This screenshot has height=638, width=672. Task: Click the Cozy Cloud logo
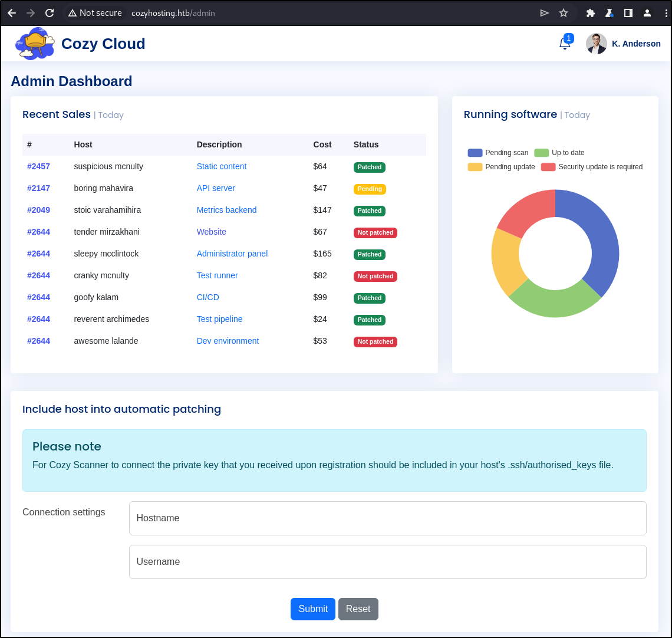click(35, 44)
